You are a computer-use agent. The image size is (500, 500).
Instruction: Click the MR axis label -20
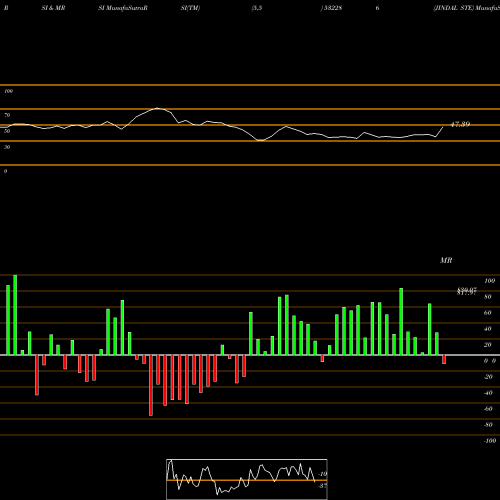pos(488,377)
